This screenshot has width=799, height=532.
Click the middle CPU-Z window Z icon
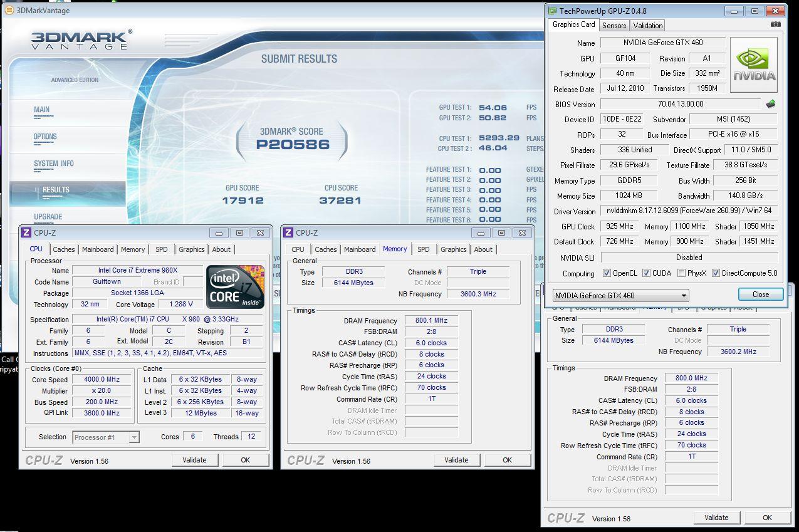[x=288, y=232]
